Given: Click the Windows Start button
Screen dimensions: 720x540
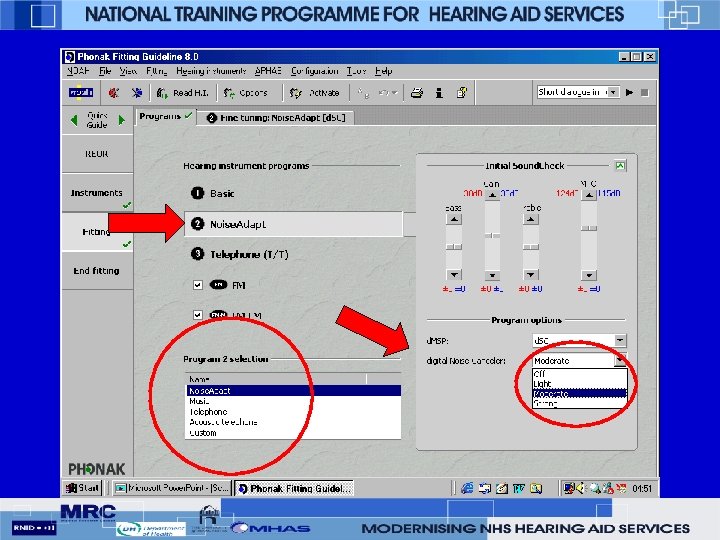Looking at the screenshot, I should tap(83, 488).
